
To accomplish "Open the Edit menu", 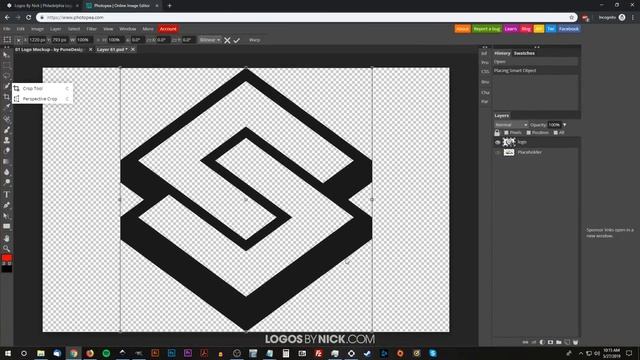I will (20, 29).
